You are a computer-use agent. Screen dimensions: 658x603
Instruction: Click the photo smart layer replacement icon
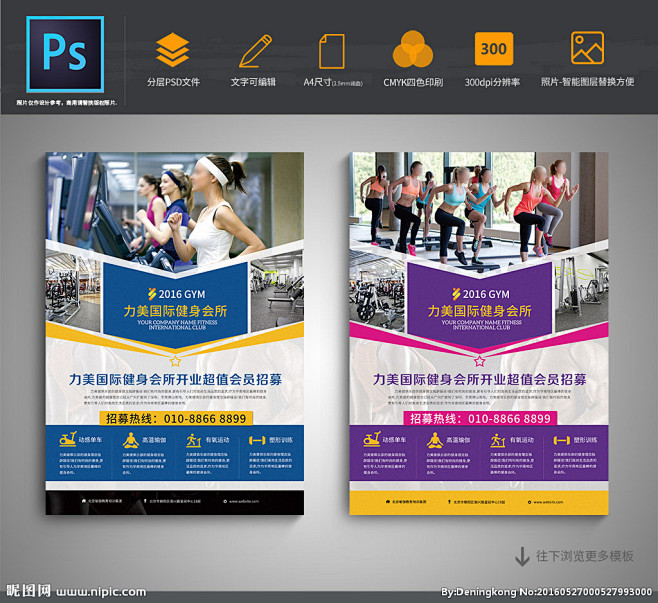587,49
